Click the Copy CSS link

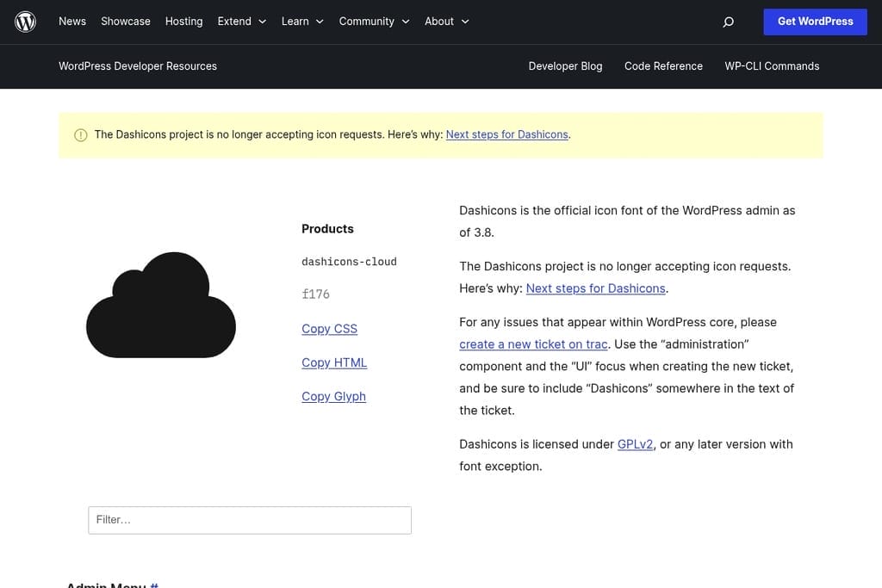[329, 329]
